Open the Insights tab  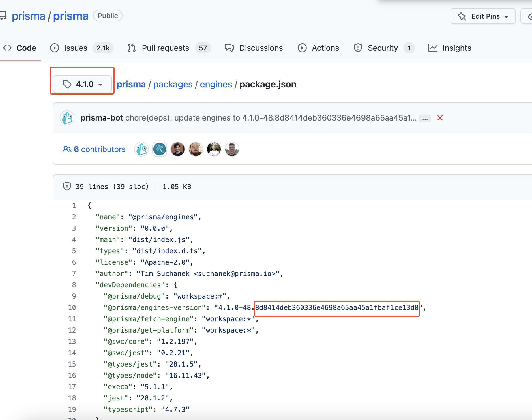pos(450,48)
